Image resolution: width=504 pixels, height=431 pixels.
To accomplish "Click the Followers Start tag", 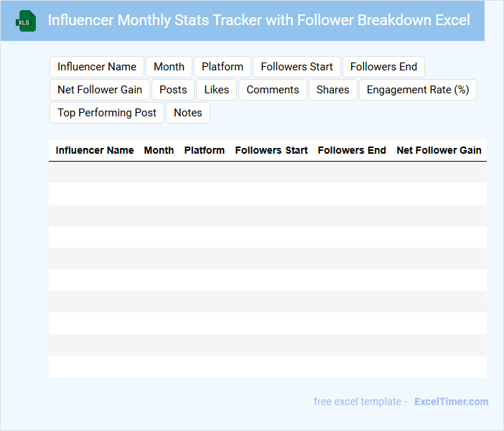I will tap(297, 67).
